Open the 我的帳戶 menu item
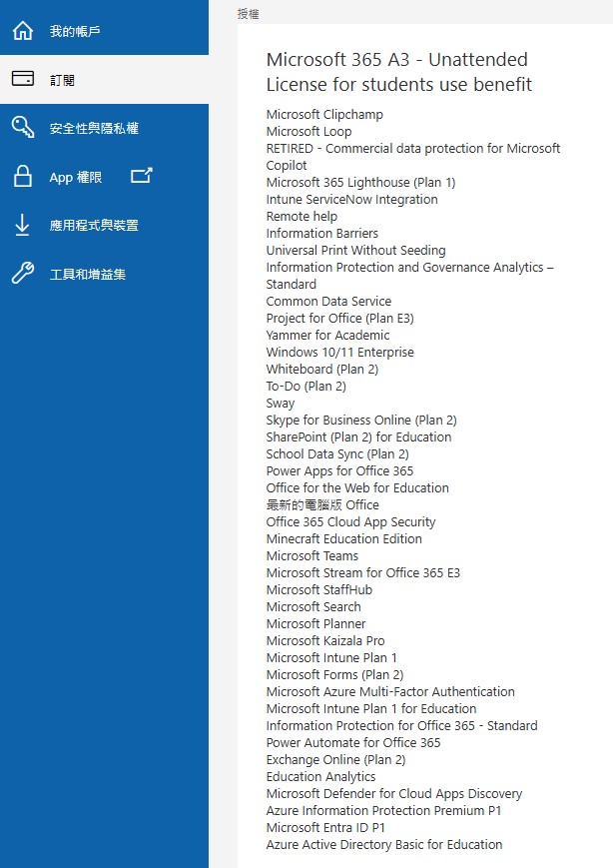 [104, 31]
